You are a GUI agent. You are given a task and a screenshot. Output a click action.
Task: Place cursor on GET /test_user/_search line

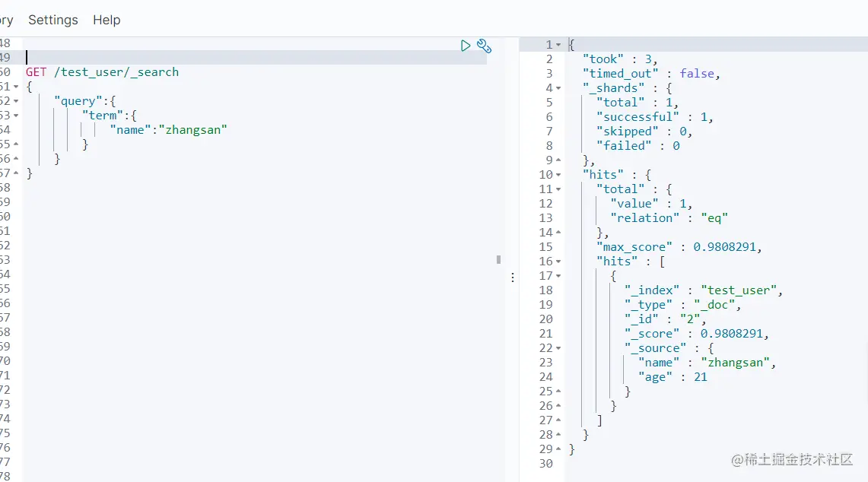[x=103, y=72]
